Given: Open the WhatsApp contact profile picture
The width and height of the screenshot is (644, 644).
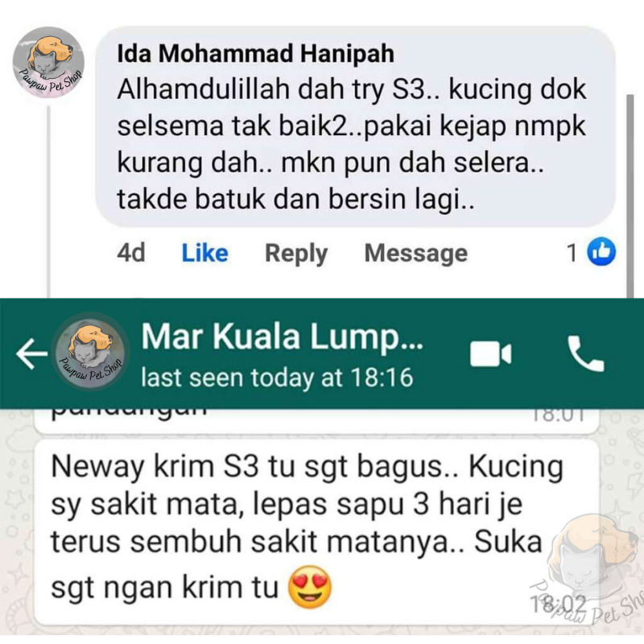Looking at the screenshot, I should pyautogui.click(x=90, y=351).
